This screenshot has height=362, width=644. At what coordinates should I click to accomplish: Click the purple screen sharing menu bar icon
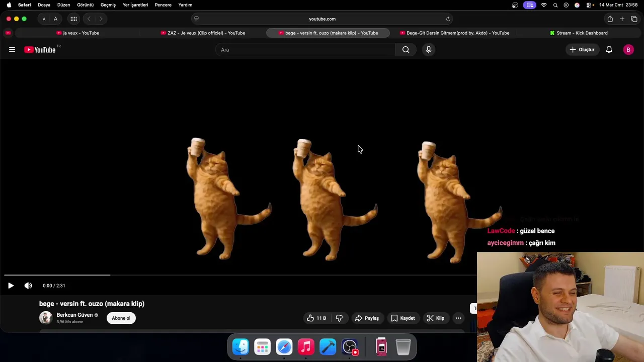529,5
